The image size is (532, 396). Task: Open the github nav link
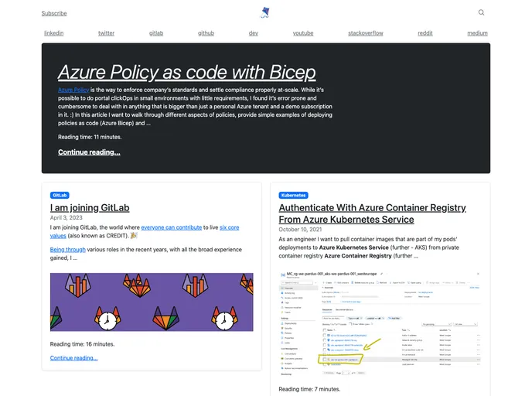[x=206, y=33]
